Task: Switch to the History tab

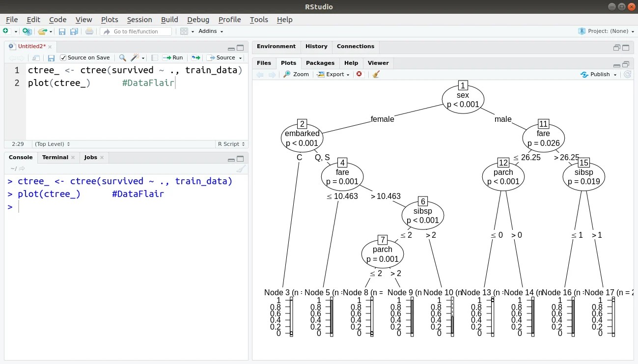Action: [x=316, y=46]
